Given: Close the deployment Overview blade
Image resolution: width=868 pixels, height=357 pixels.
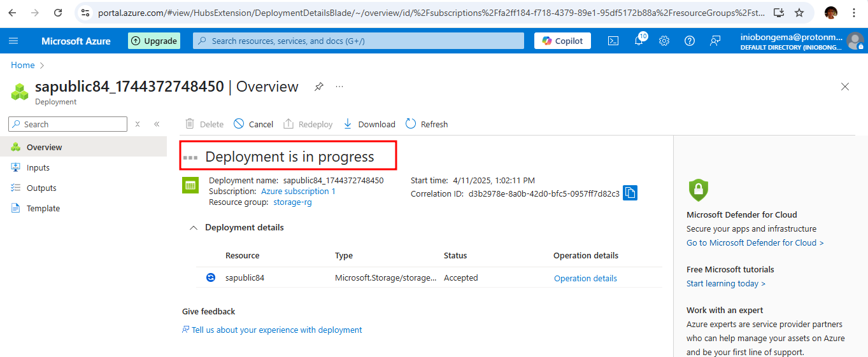Looking at the screenshot, I should coord(845,87).
